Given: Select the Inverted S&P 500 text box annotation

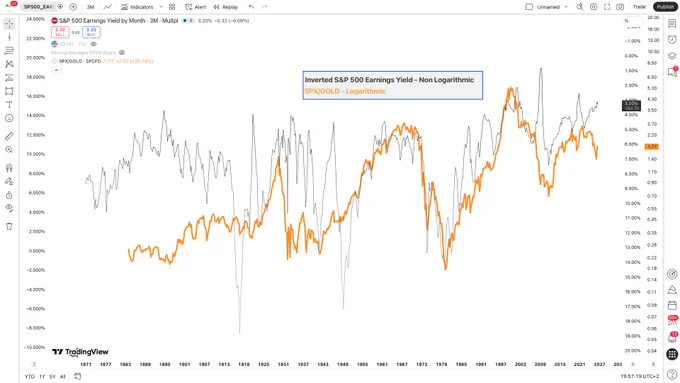Looking at the screenshot, I should point(392,85).
